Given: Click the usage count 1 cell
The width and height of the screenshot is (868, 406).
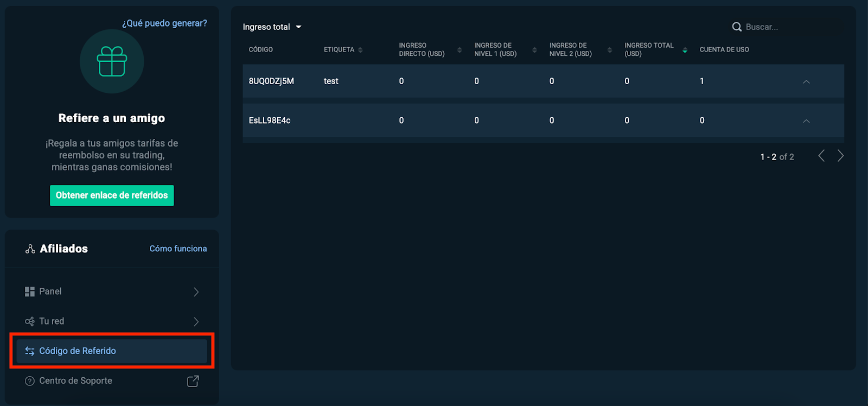Looking at the screenshot, I should (x=702, y=81).
